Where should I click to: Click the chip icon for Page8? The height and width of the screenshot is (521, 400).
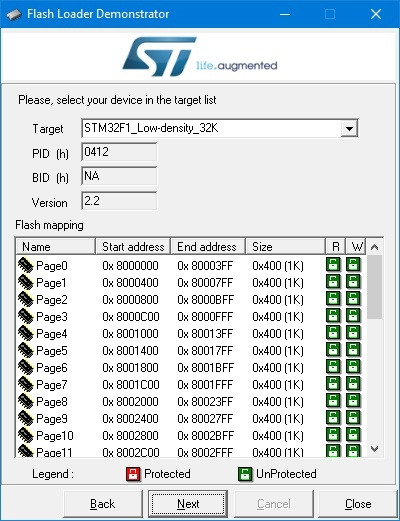coord(26,401)
